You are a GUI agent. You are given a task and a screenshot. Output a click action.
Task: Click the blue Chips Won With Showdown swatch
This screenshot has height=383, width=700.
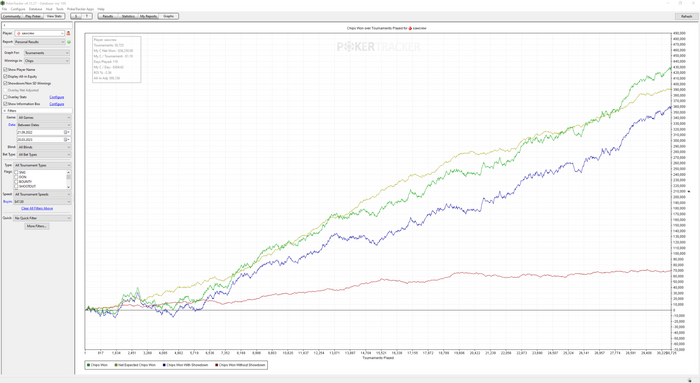pos(164,365)
